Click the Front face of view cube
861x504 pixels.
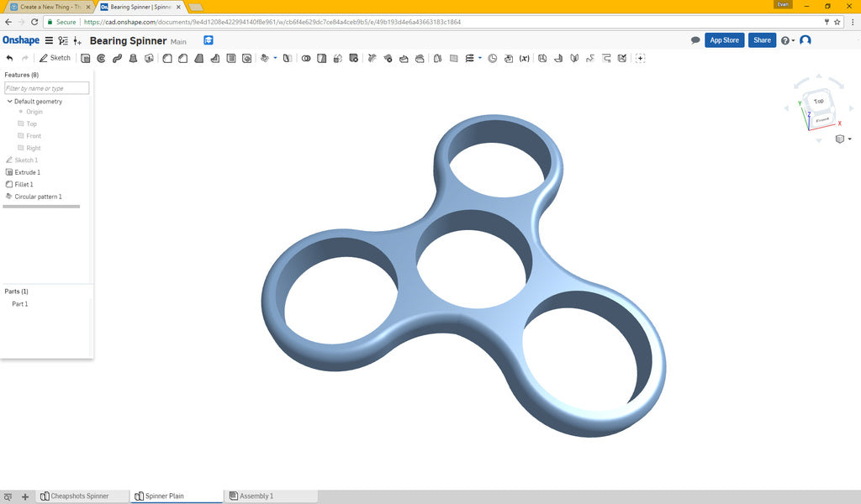click(x=821, y=119)
